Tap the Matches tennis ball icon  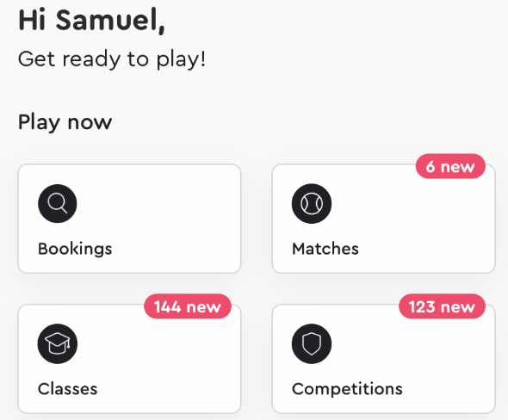(312, 203)
